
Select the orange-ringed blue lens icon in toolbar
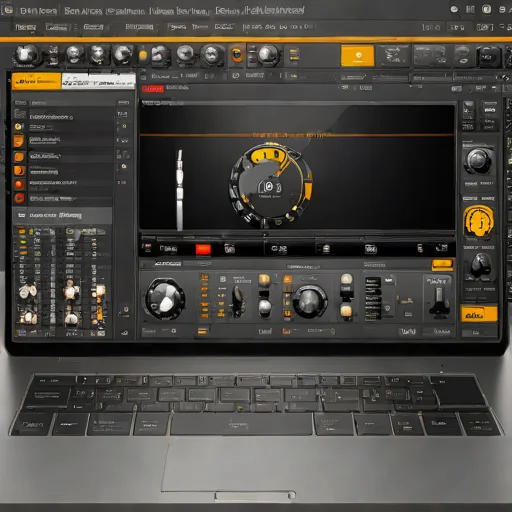click(x=237, y=54)
